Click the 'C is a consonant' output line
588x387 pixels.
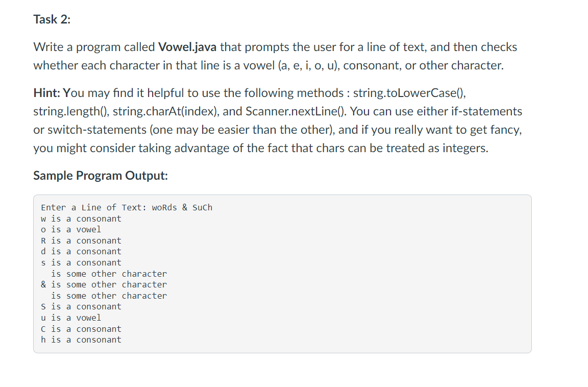(x=81, y=329)
